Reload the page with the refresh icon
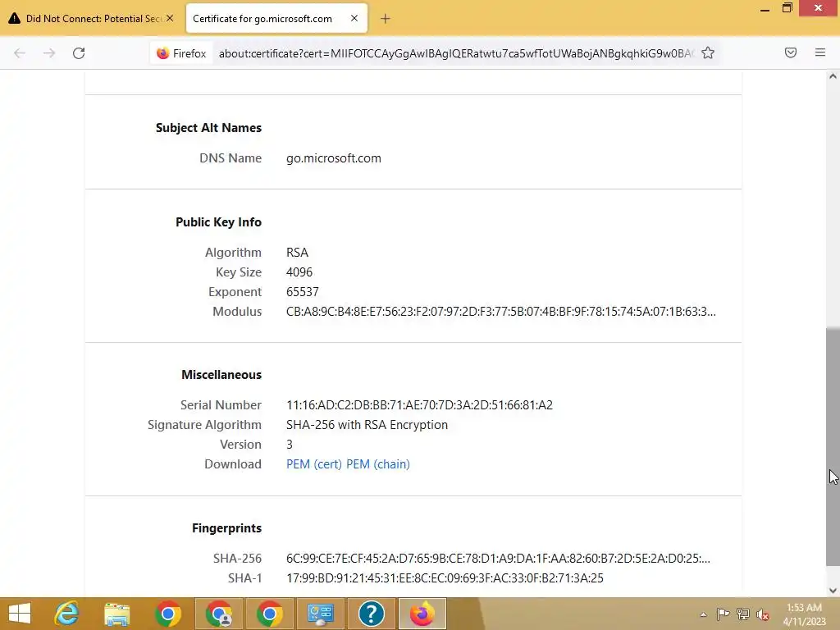This screenshot has height=630, width=840. (x=79, y=53)
